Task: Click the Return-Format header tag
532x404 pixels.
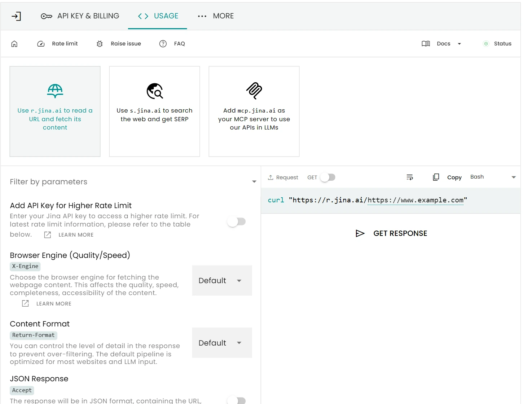Action: pyautogui.click(x=34, y=335)
